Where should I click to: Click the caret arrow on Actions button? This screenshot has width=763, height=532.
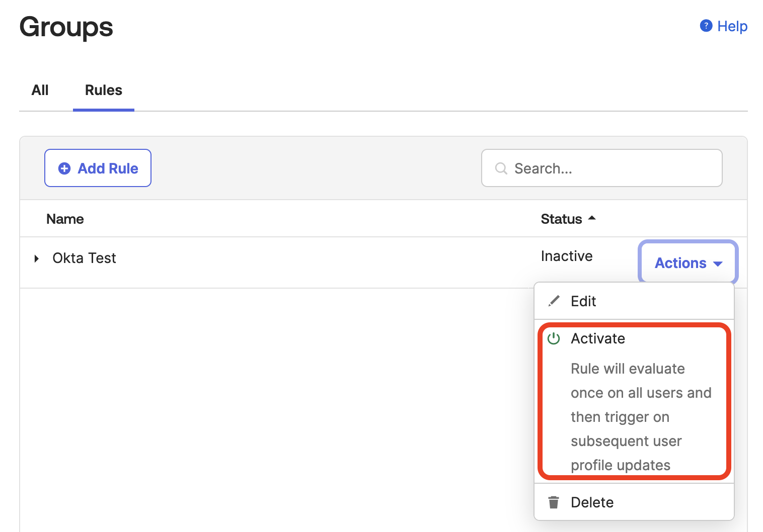pyautogui.click(x=718, y=264)
